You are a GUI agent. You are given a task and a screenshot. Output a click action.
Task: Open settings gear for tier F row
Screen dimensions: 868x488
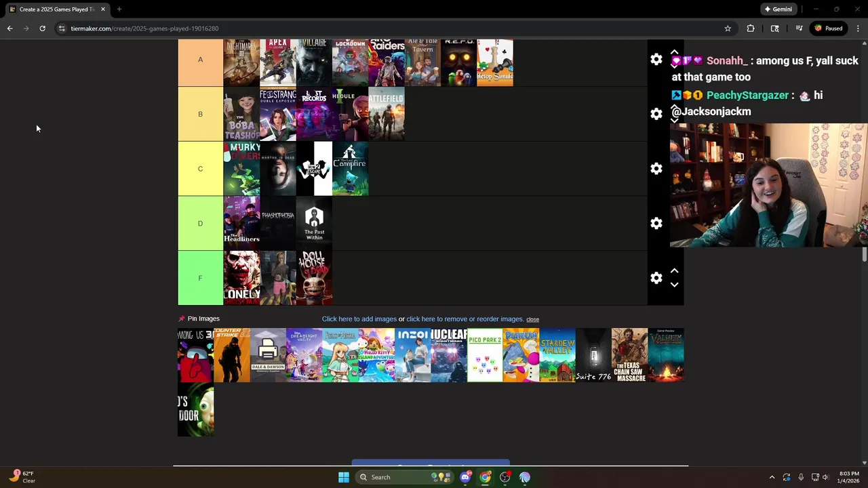point(656,278)
